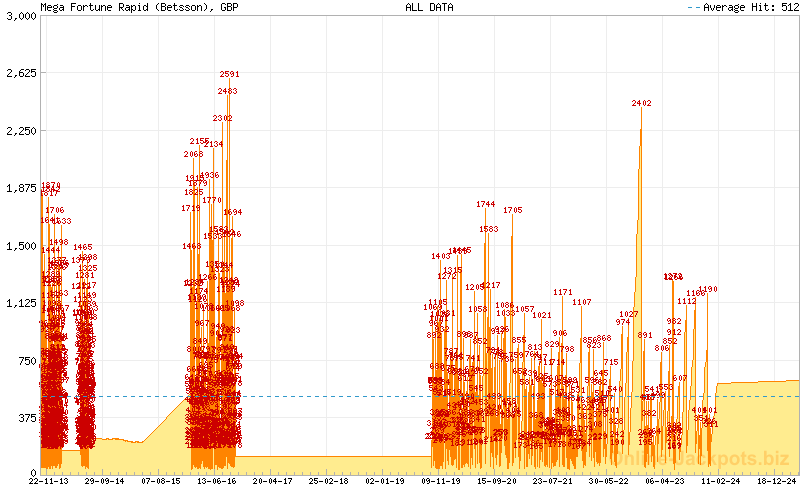Select the 13-06-16 x-axis date label
Viewport: 800px width, 490px height.
point(215,481)
